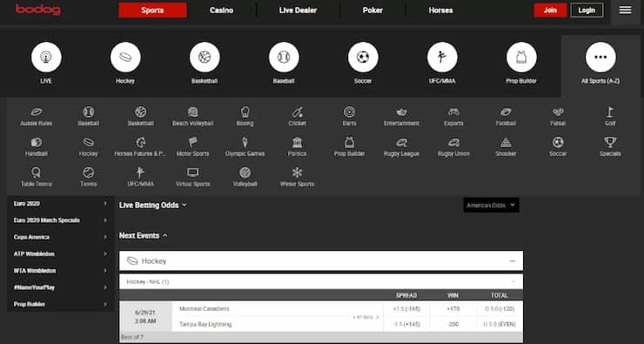The width and height of the screenshot is (644, 344).
Task: Open the American Odds format dropdown
Action: click(x=491, y=205)
